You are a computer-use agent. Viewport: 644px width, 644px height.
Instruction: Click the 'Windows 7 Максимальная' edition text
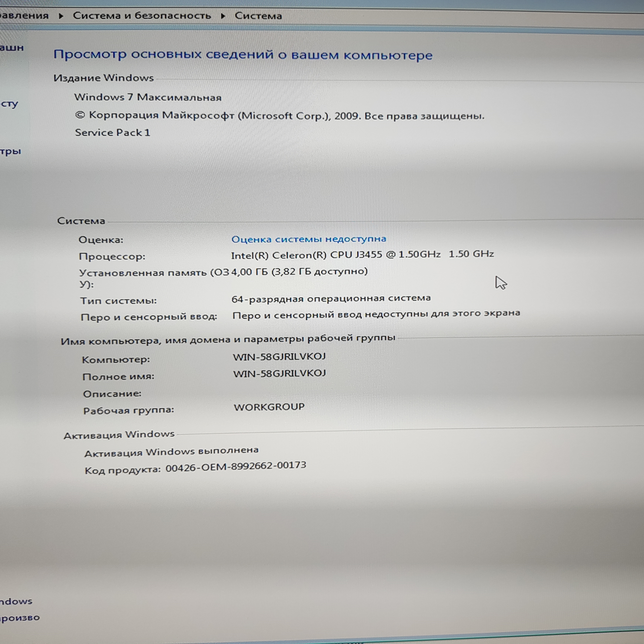pyautogui.click(x=148, y=97)
